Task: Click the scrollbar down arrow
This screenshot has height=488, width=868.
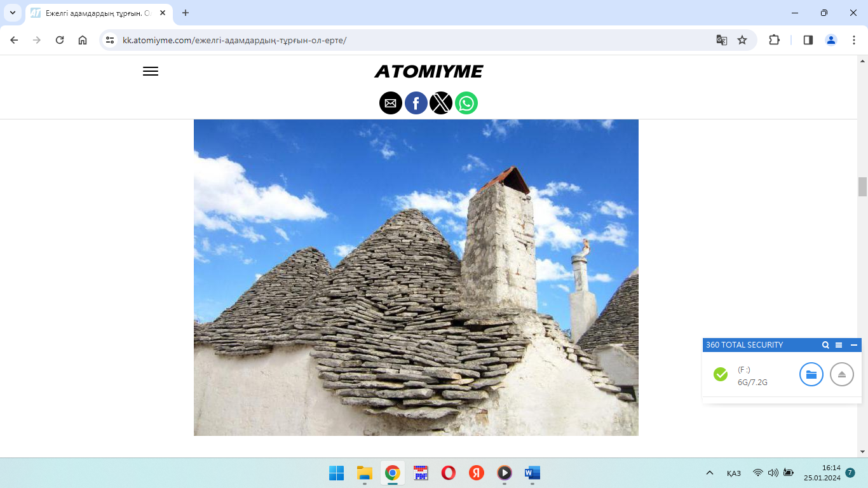Action: point(862,452)
